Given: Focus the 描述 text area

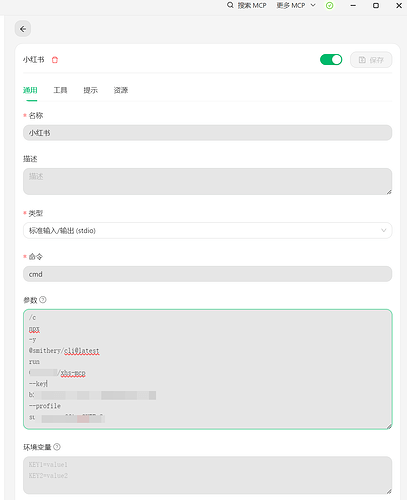Looking at the screenshot, I should [207, 181].
